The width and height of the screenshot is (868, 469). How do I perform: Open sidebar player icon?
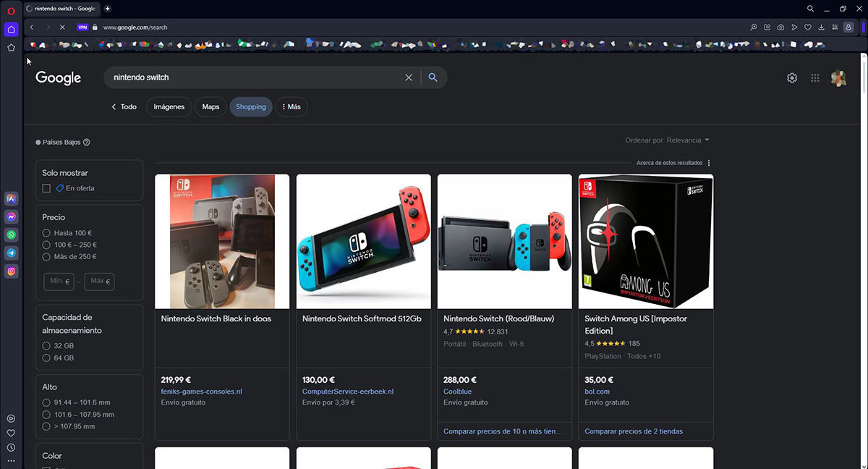pyautogui.click(x=11, y=418)
